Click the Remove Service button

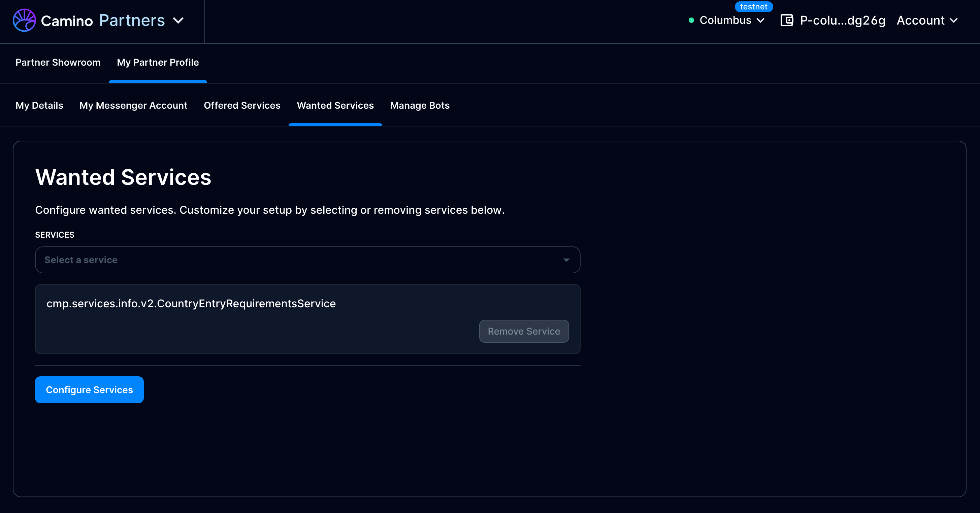click(523, 331)
